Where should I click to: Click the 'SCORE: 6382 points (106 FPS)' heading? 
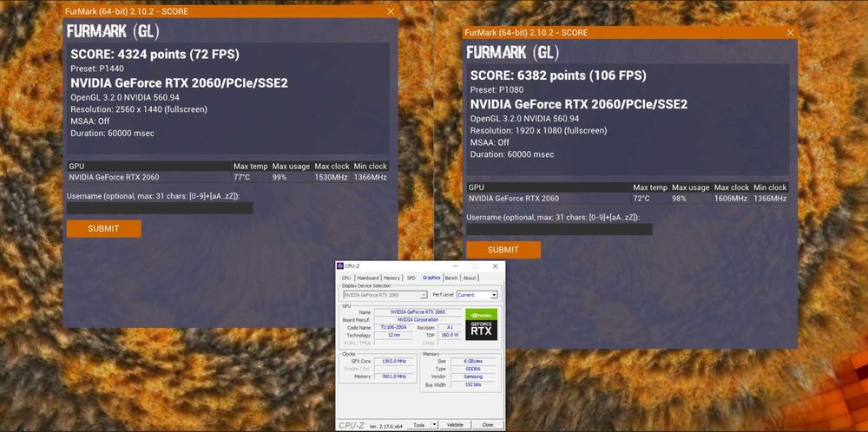(x=558, y=75)
